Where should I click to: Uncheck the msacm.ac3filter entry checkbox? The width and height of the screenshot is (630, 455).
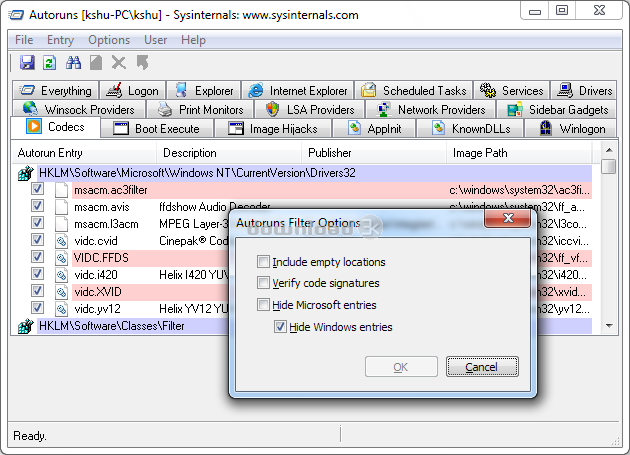point(37,189)
